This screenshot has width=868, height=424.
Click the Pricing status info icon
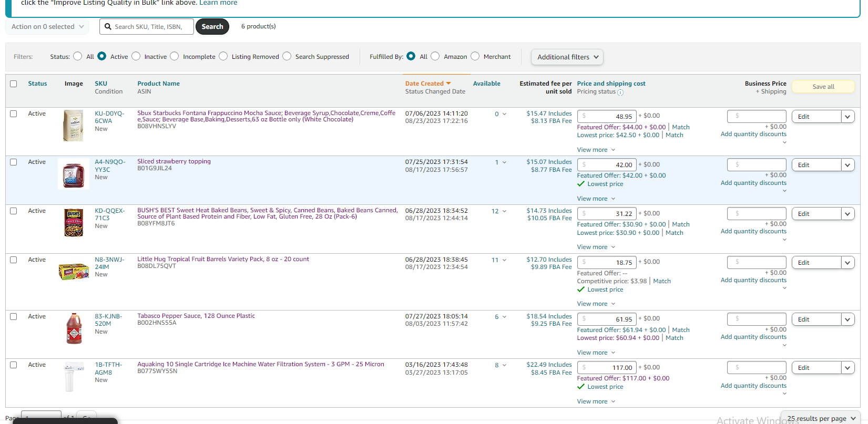click(x=620, y=92)
